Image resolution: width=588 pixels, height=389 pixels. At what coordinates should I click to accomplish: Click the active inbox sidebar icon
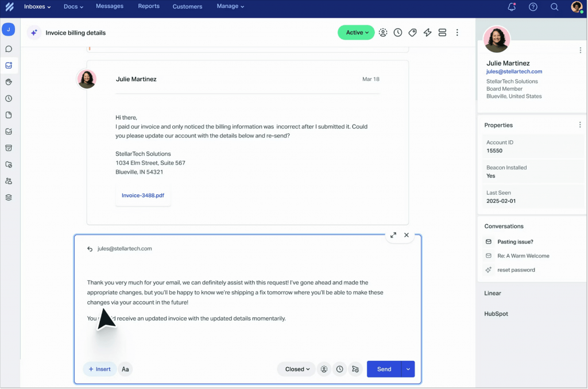coord(9,66)
